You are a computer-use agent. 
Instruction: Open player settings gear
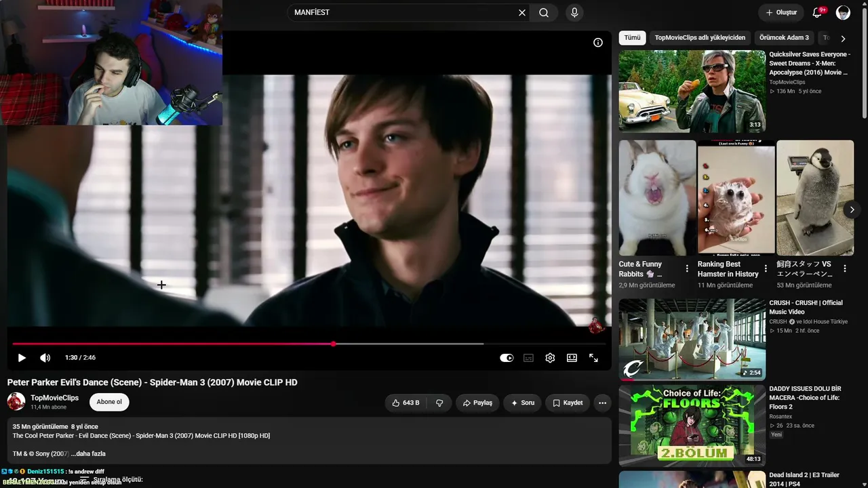pyautogui.click(x=550, y=358)
